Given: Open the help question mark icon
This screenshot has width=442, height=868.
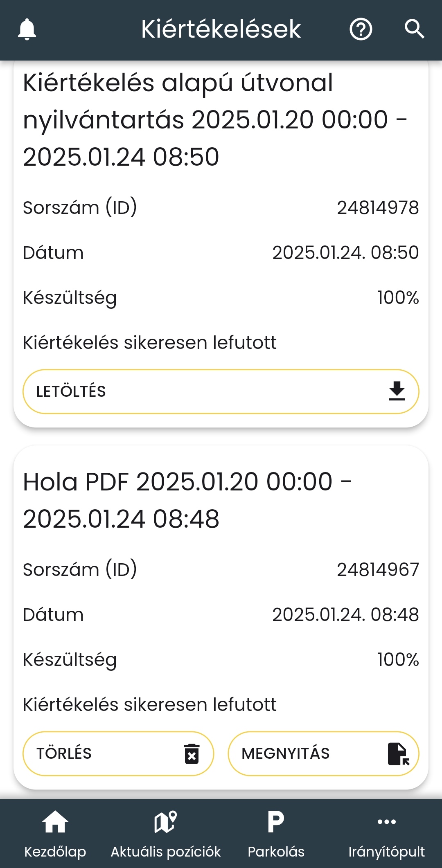Looking at the screenshot, I should 361,29.
